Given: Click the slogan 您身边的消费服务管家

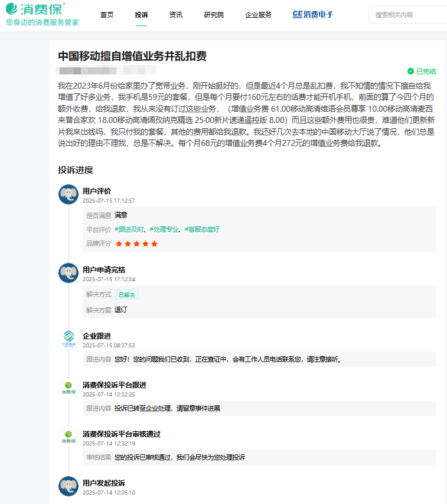Looking at the screenshot, I should pos(42,22).
